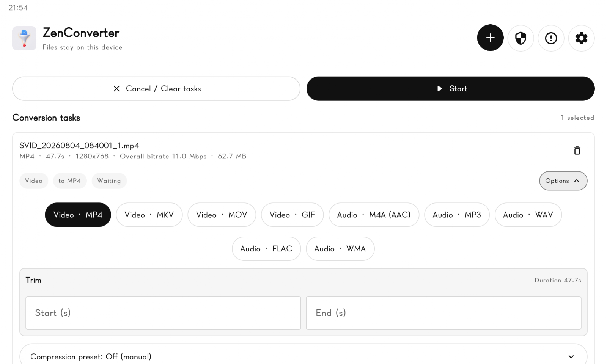Pick Audio · WMA output format
Viewport: 607px width, 364px height.
[340, 249]
